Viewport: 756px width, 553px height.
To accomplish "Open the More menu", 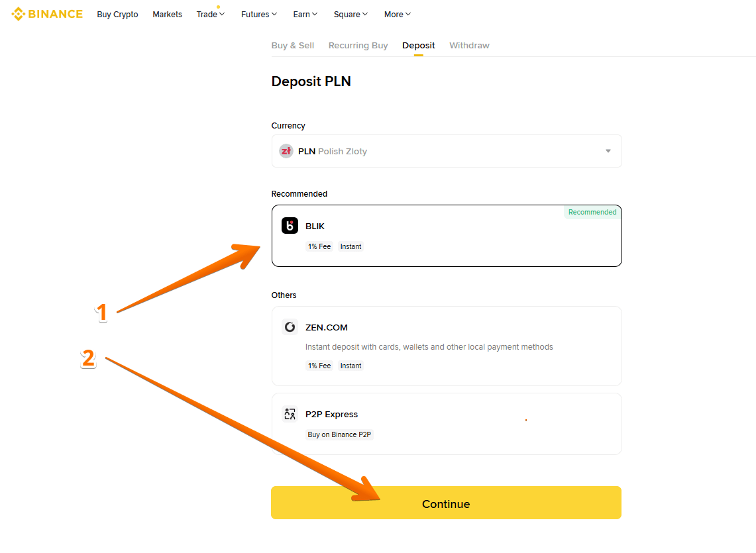I will (x=398, y=15).
